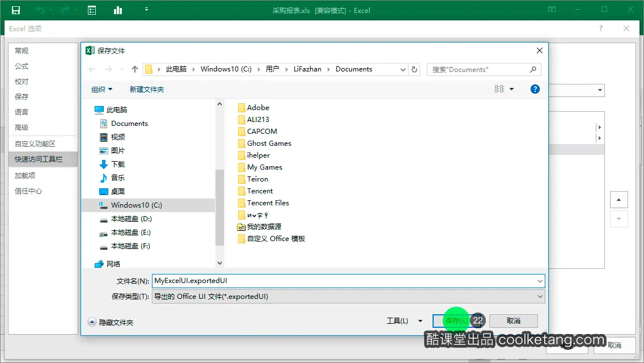Click the search magnifier icon

(533, 69)
